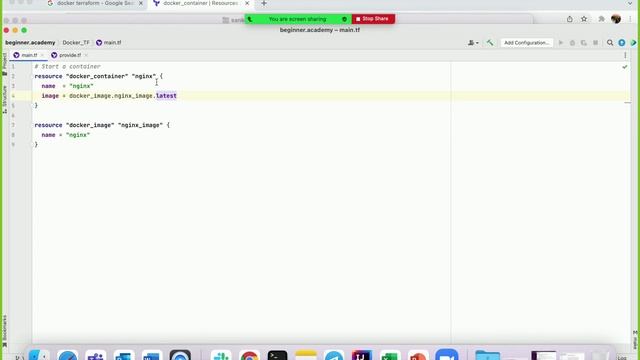Click the beginner.academy breadcrumb
The height and width of the screenshot is (360, 640).
pos(30,42)
